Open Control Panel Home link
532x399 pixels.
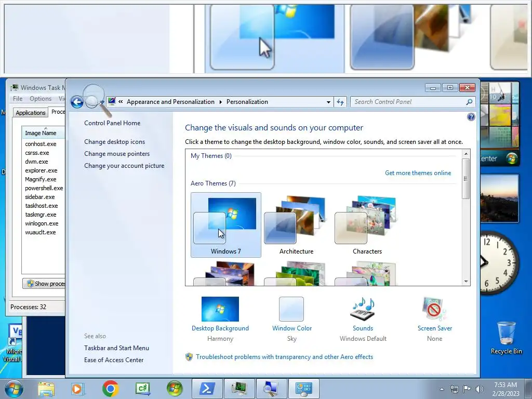pyautogui.click(x=112, y=123)
